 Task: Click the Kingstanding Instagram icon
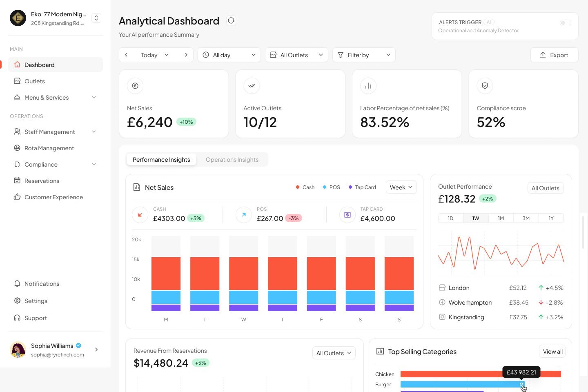click(442, 317)
